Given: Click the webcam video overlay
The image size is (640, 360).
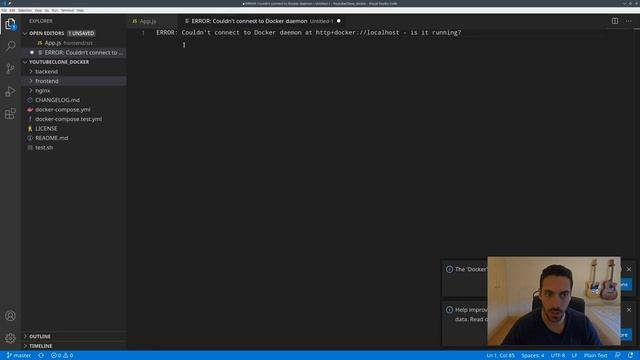Looking at the screenshot, I should point(554,301).
